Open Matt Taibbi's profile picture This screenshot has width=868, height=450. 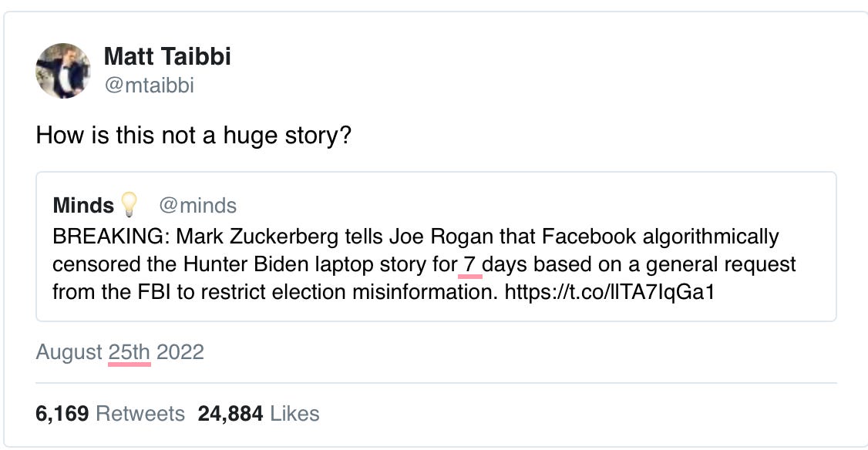click(x=63, y=71)
